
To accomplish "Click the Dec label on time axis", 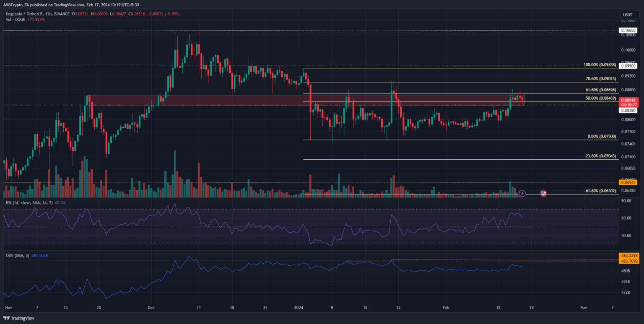I will [x=151, y=308].
